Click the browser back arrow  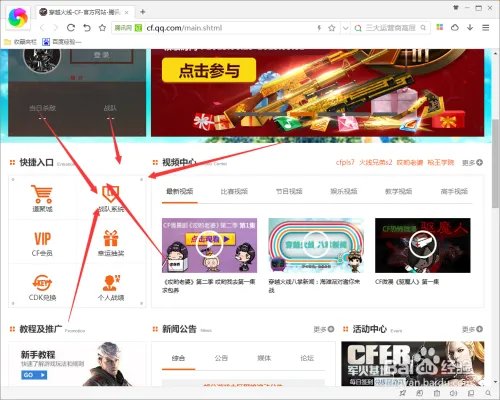tap(42, 28)
